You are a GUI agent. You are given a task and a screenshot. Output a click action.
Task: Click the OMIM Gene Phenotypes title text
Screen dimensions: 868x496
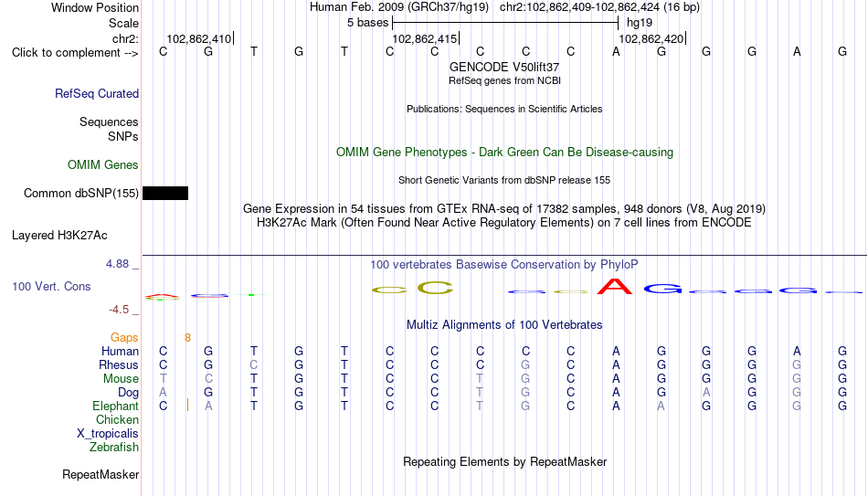pos(504,153)
